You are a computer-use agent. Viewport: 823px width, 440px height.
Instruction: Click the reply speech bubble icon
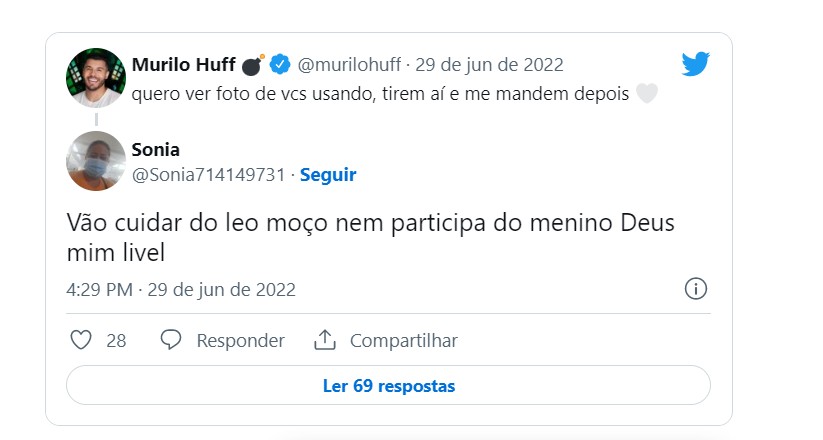(171, 340)
